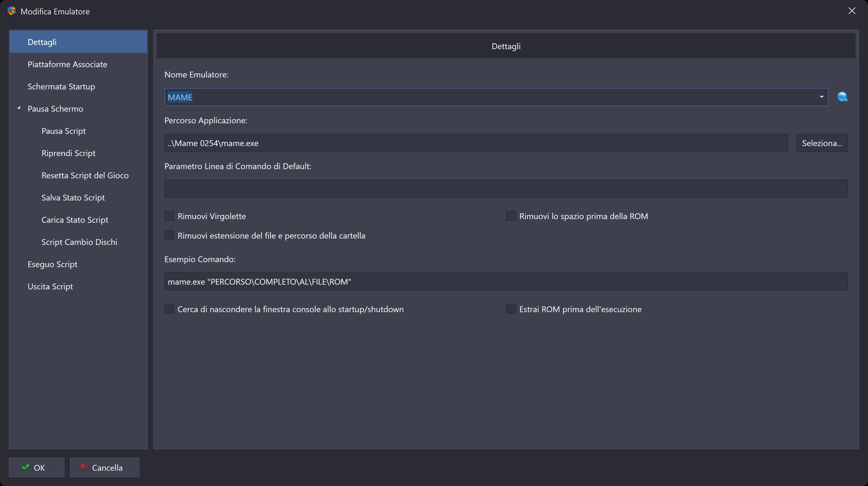Click the Percorso Applicazione path field
Image resolution: width=868 pixels, height=486 pixels.
click(x=476, y=143)
